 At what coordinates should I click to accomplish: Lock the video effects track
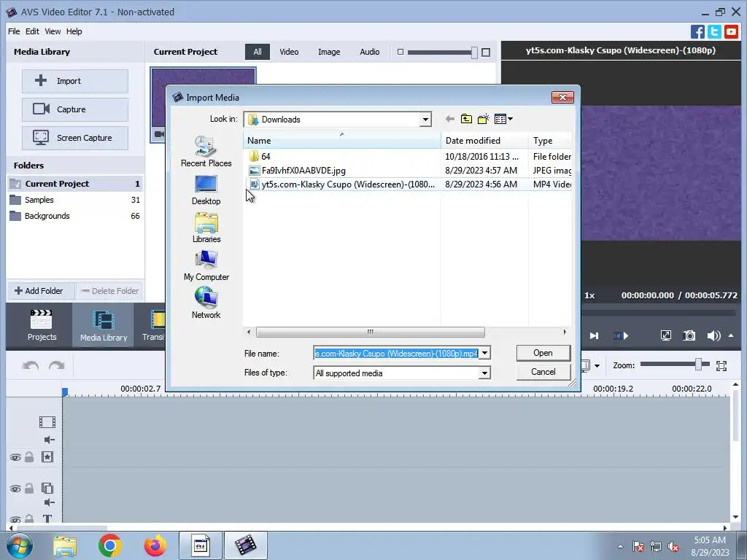click(x=29, y=457)
